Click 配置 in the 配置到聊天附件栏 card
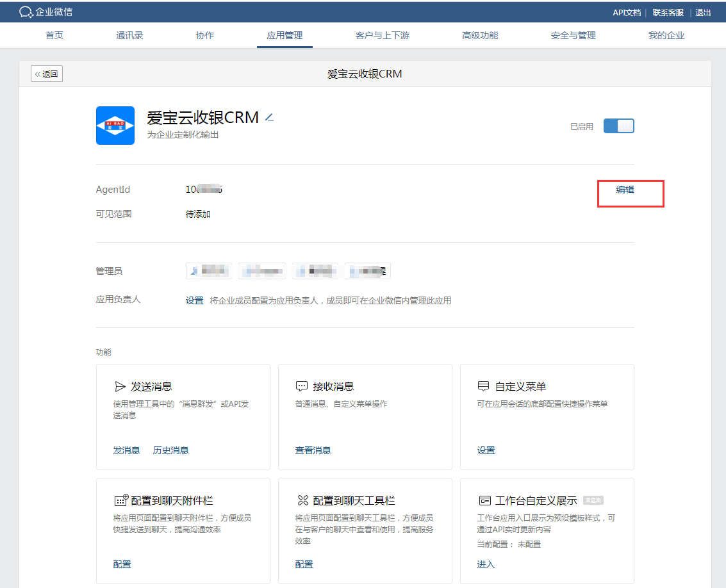Image resolution: width=726 pixels, height=588 pixels. [x=122, y=564]
